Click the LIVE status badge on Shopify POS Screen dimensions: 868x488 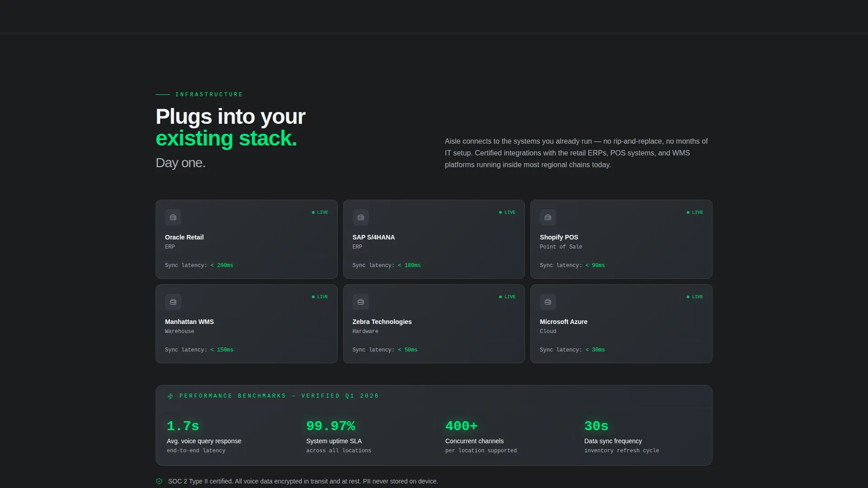(x=695, y=212)
